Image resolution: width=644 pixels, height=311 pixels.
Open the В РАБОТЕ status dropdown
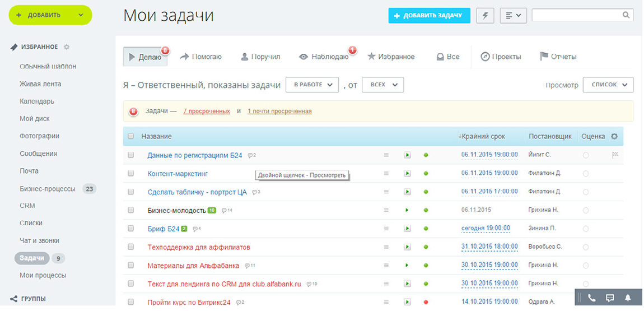(x=312, y=85)
